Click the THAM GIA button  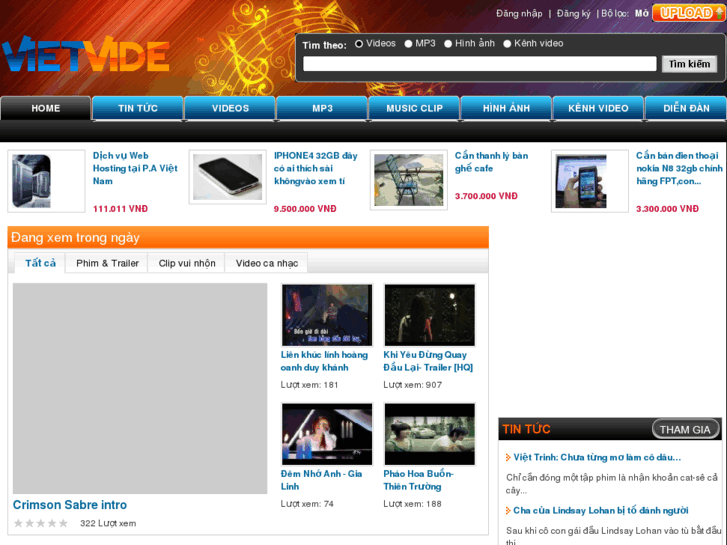coord(685,430)
